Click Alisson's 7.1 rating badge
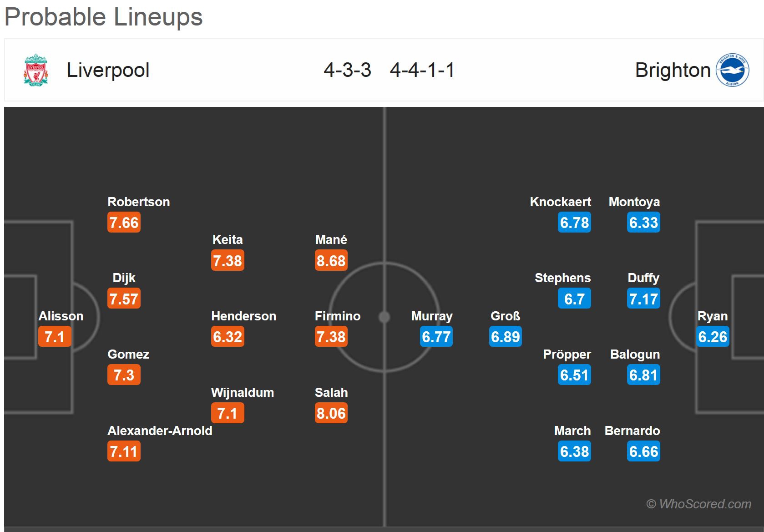 (55, 337)
